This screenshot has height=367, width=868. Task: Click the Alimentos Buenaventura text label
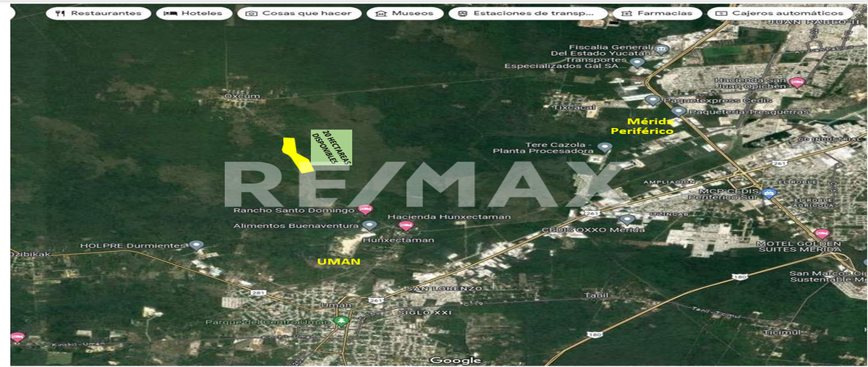pyautogui.click(x=295, y=226)
